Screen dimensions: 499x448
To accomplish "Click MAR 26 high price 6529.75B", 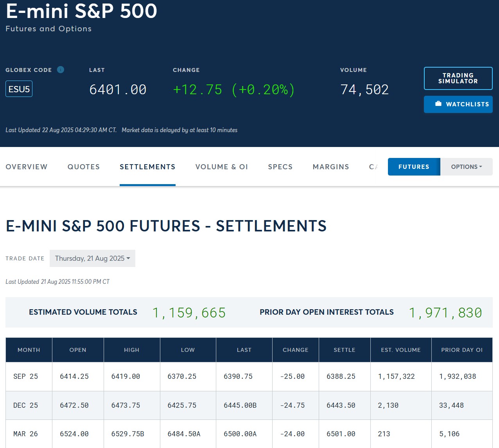I will click(x=128, y=434).
